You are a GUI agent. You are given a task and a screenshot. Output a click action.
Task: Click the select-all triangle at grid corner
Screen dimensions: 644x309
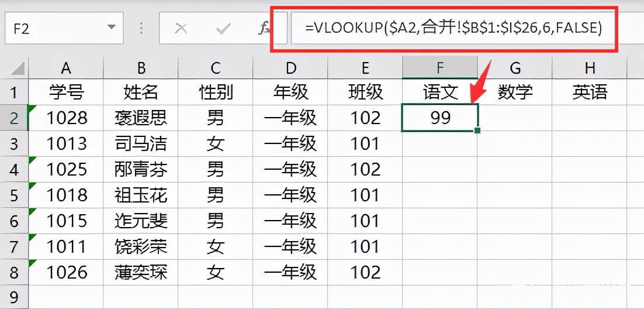tap(18, 68)
